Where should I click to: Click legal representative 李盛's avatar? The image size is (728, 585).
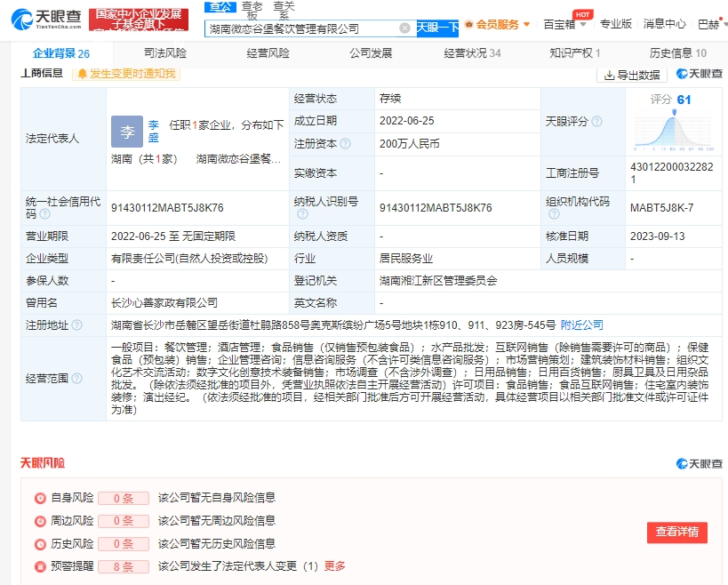pyautogui.click(x=127, y=131)
